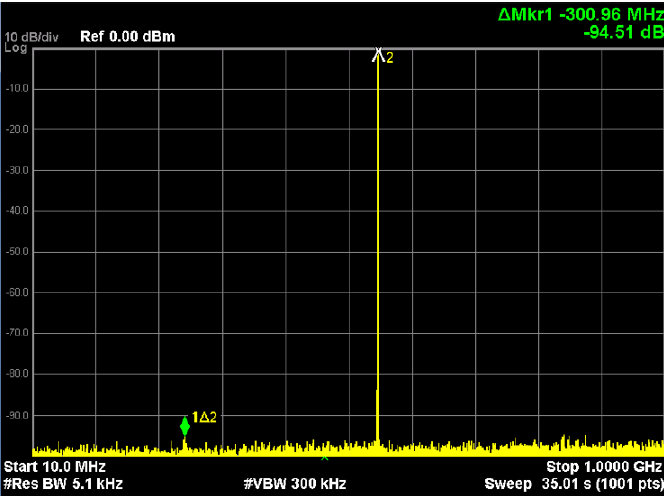This screenshot has width=664, height=498.
Task: Click the -80.0 y-axis label
Action: coord(17,374)
